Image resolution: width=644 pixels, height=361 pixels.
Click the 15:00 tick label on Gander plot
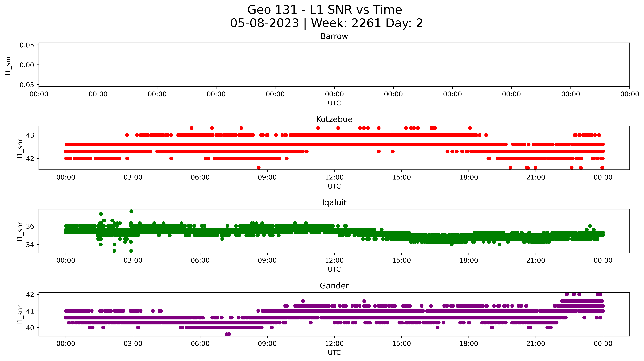(401, 344)
